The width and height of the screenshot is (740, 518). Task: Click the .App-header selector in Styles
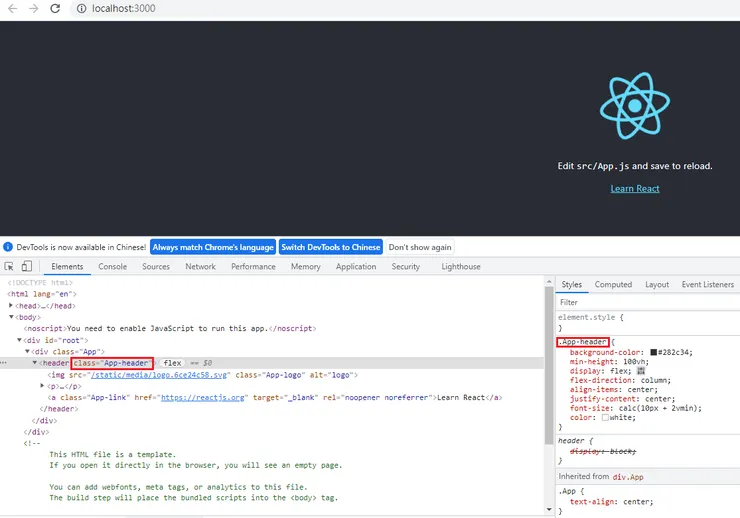click(x=583, y=342)
